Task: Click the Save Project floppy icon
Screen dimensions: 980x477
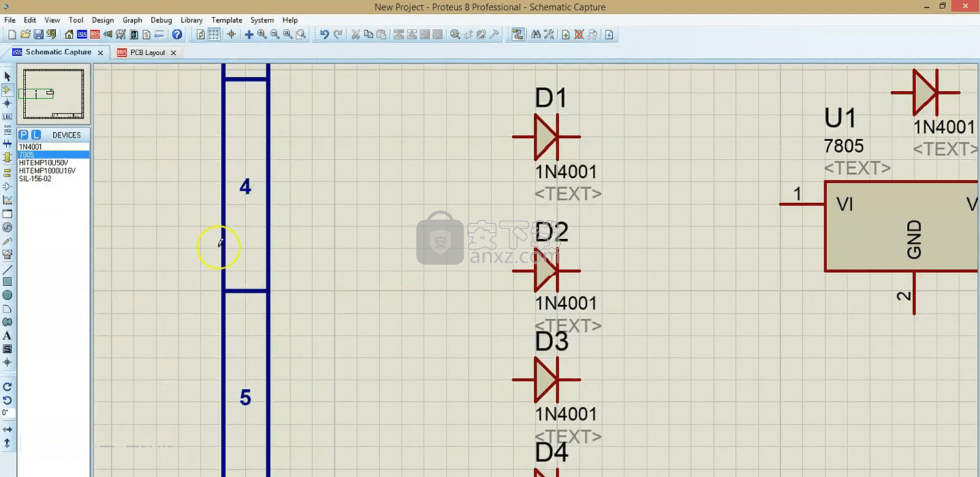Action: click(38, 35)
